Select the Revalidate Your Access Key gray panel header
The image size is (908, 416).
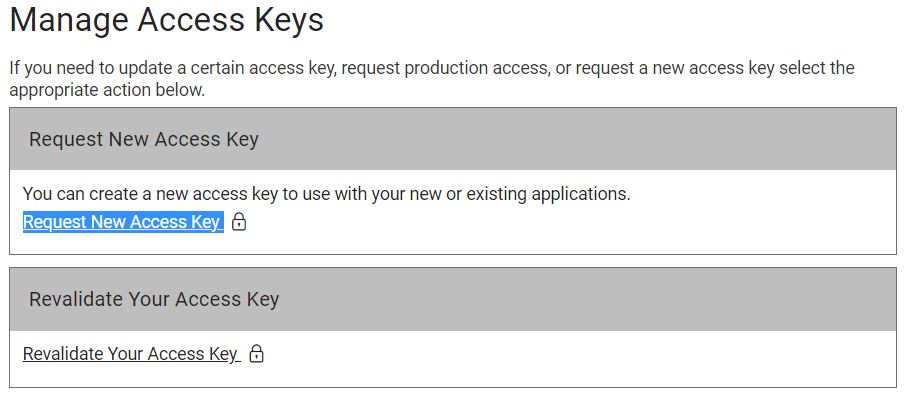coord(453,299)
